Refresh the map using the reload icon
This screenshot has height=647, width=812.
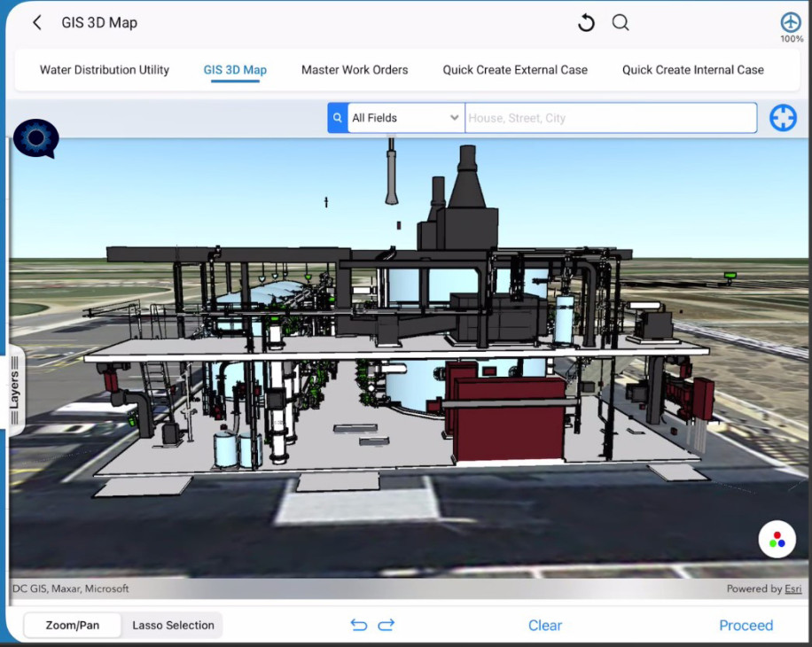(x=585, y=22)
